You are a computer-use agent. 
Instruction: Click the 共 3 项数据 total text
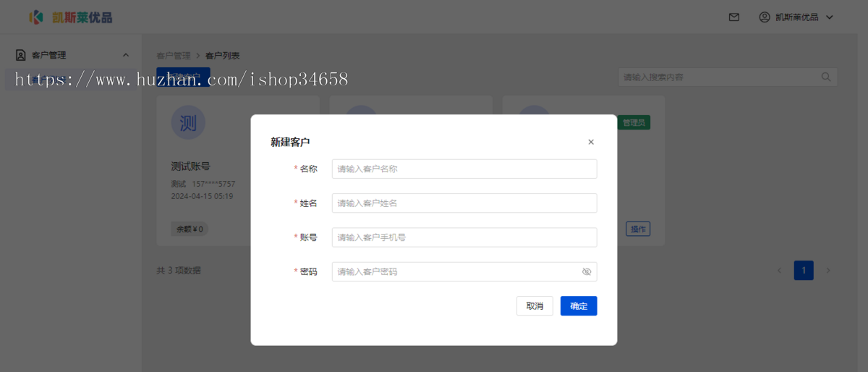[x=179, y=271]
